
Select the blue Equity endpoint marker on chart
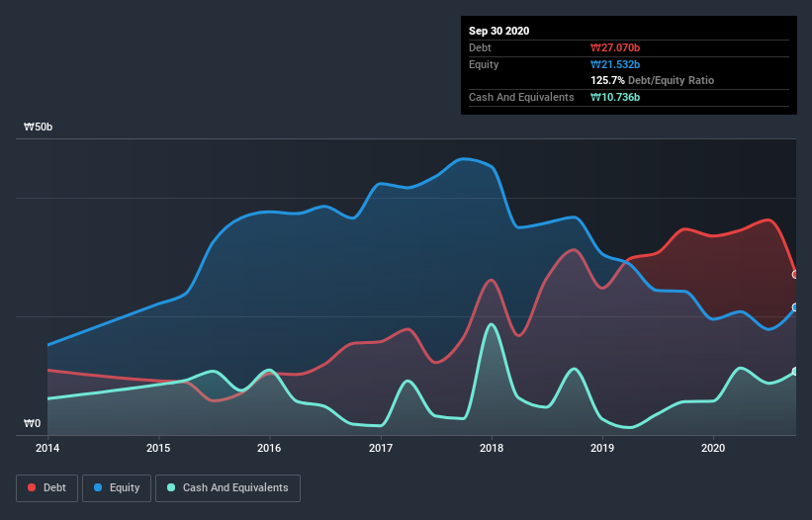coord(795,307)
